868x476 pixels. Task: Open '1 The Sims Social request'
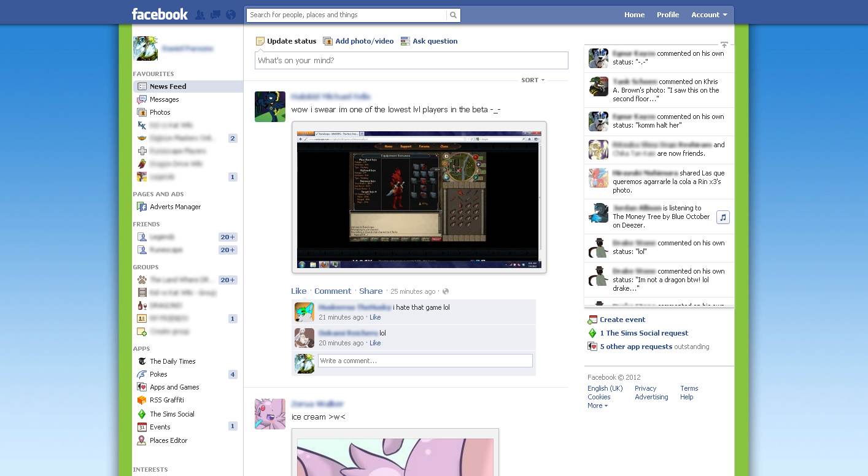pyautogui.click(x=644, y=333)
